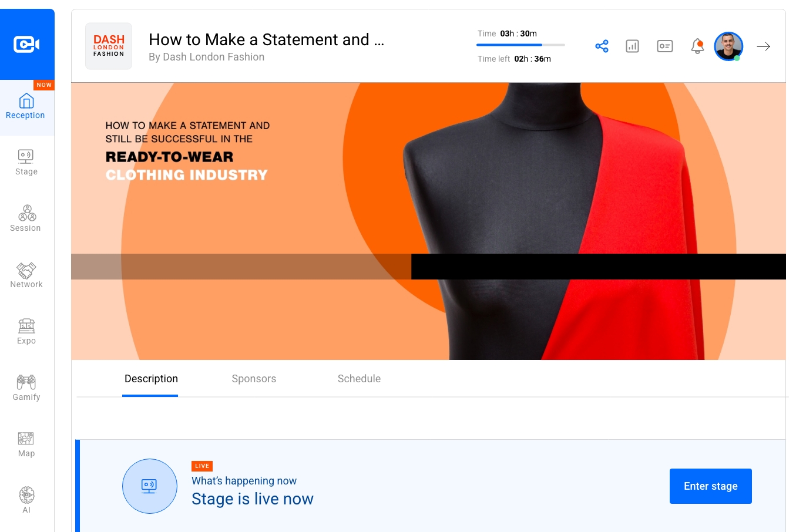The image size is (796, 532).
Task: Switch to the Description tab
Action: coord(151,379)
